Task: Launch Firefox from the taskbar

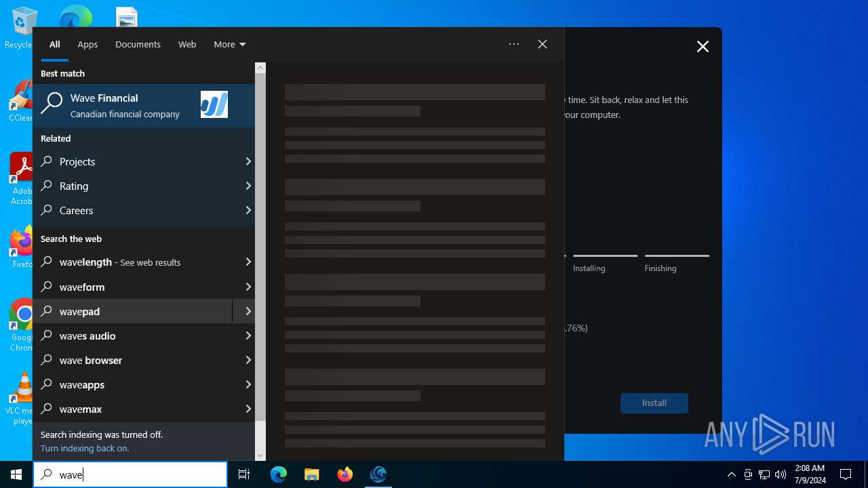Action: pos(345,474)
